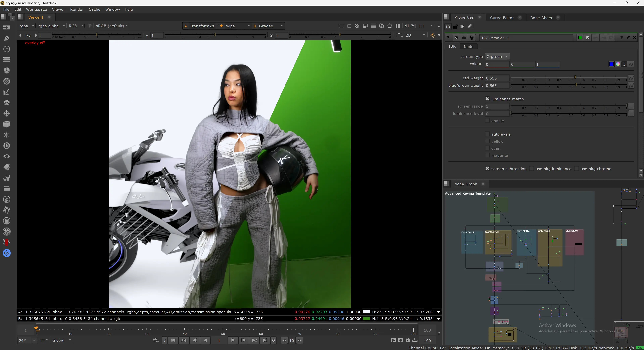644x350 pixels.
Task: Open the screen type C-green dropdown
Action: click(497, 57)
